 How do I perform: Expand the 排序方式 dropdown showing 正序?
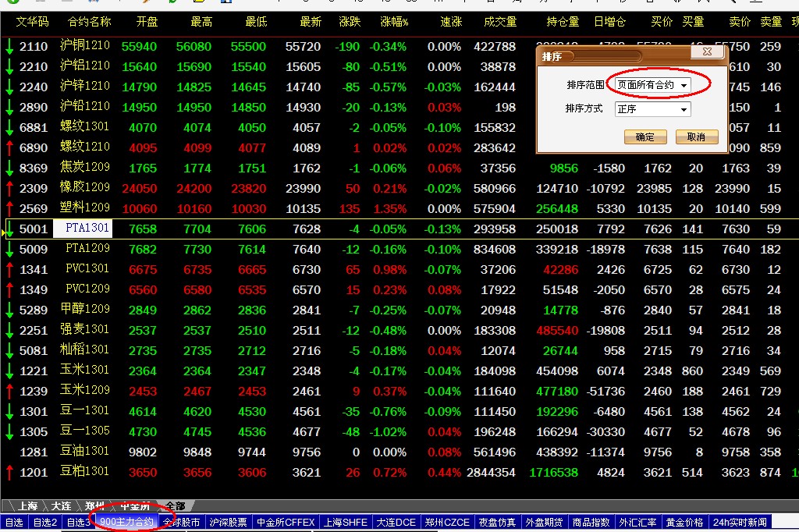pos(684,109)
